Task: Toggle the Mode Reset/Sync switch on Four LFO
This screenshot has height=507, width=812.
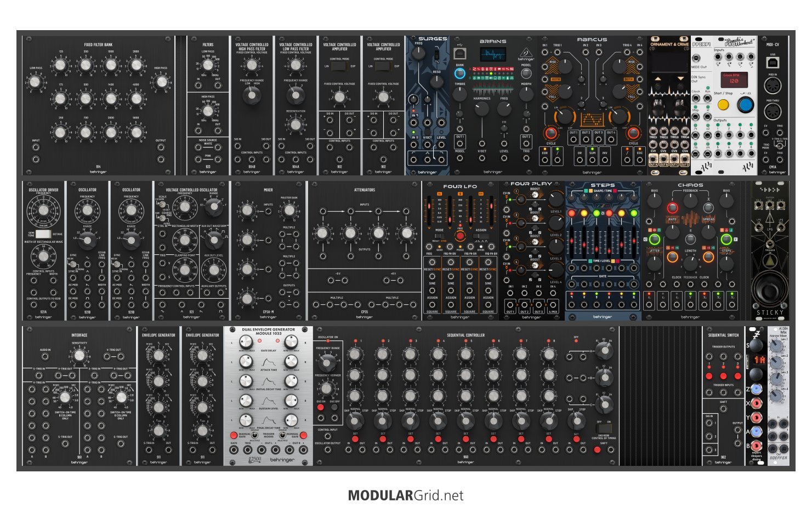Action: click(440, 236)
